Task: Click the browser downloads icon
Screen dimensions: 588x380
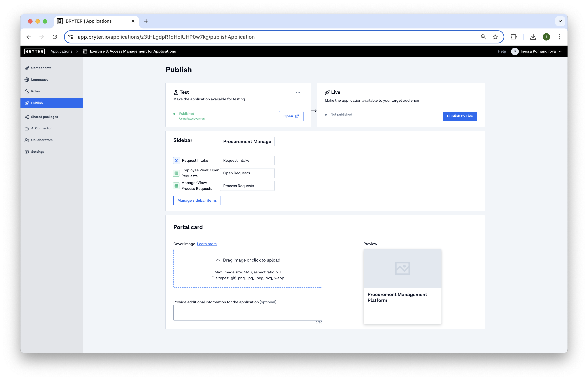Action: point(533,37)
